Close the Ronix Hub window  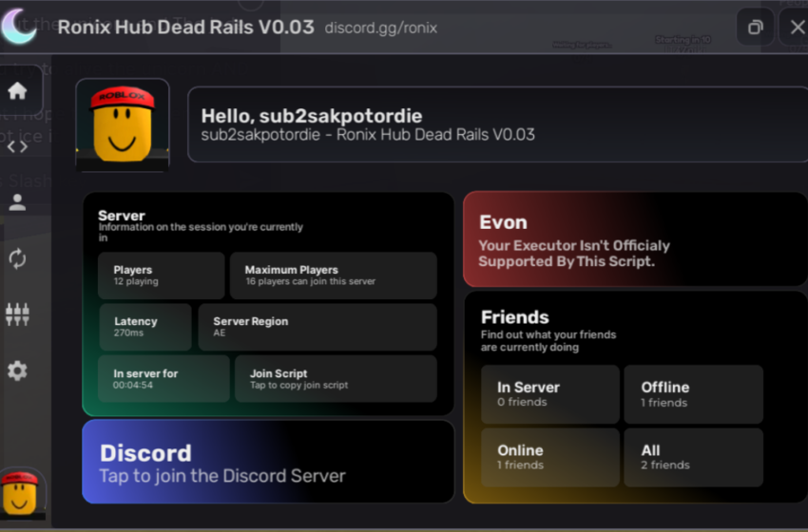point(797,27)
